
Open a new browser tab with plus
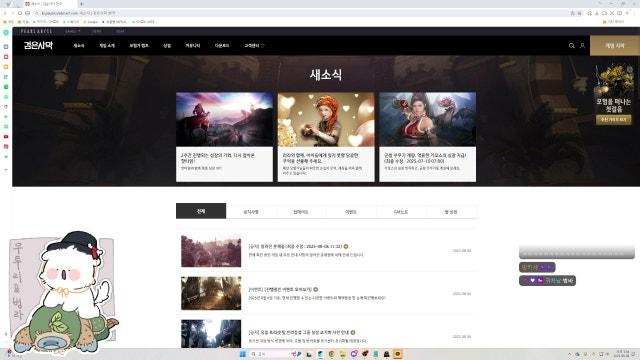82,4
